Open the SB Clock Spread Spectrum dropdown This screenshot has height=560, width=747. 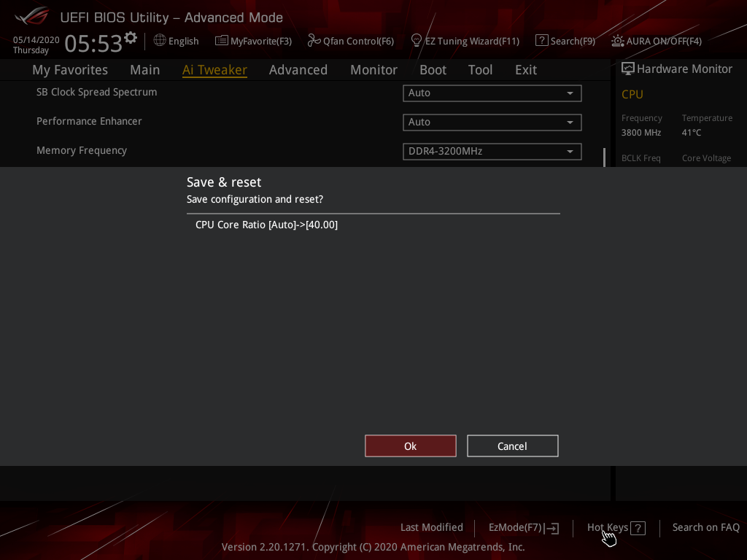coord(492,93)
